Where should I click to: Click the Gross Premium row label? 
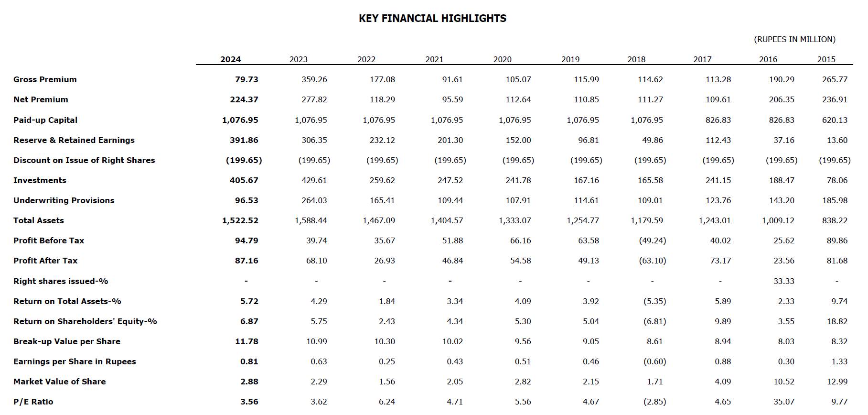click(45, 79)
